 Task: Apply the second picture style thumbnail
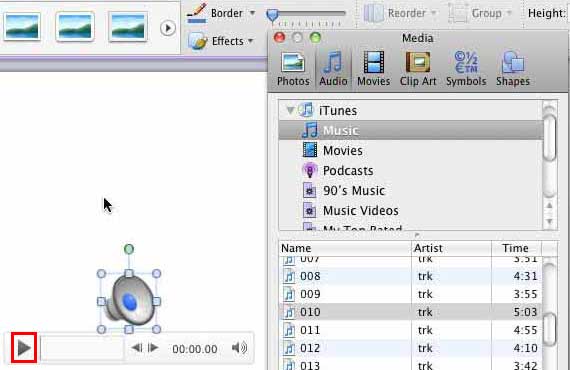pos(75,26)
